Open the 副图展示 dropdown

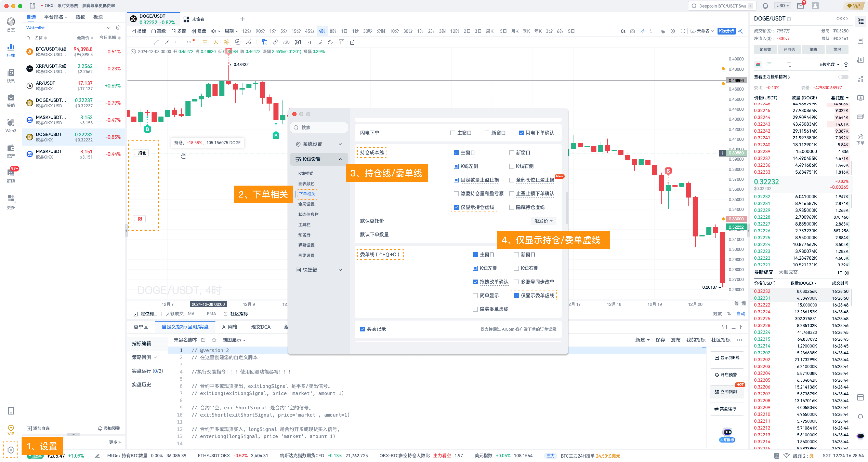click(234, 340)
